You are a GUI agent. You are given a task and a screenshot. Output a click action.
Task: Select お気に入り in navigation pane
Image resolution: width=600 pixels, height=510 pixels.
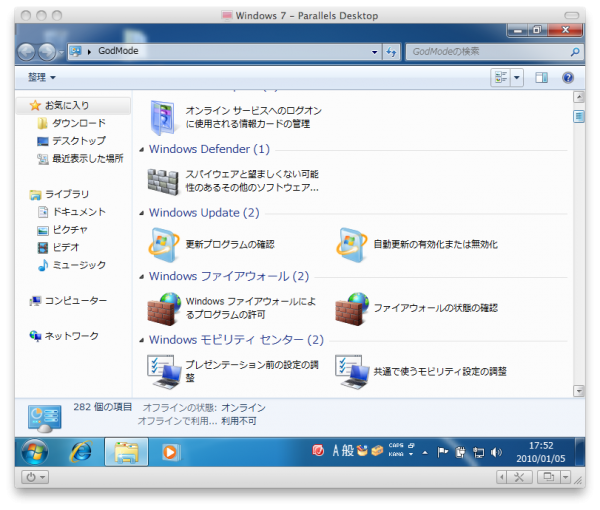pyautogui.click(x=73, y=106)
